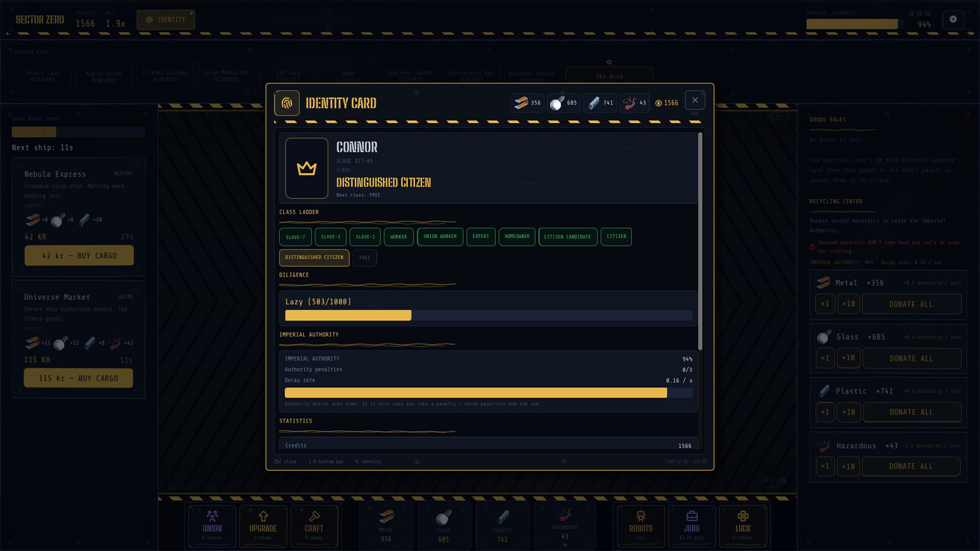Donate all Glass to recycling
980x551 pixels.
click(x=912, y=358)
